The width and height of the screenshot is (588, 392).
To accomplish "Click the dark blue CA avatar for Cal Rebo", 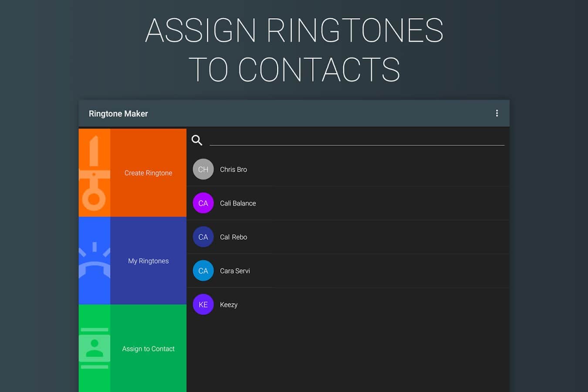I will click(203, 237).
